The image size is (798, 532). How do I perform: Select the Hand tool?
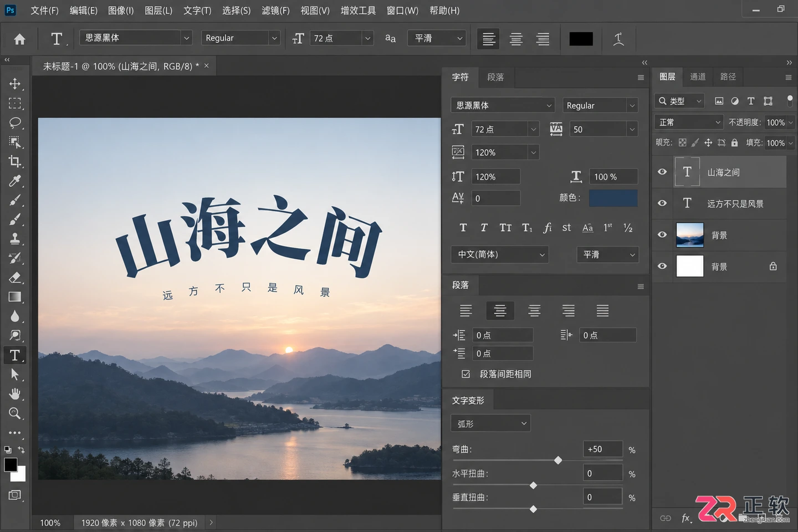click(15, 394)
